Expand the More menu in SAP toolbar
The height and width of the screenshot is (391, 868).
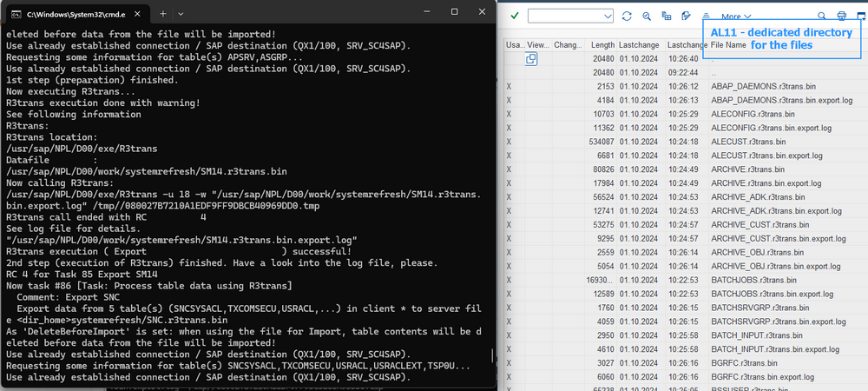coord(736,17)
